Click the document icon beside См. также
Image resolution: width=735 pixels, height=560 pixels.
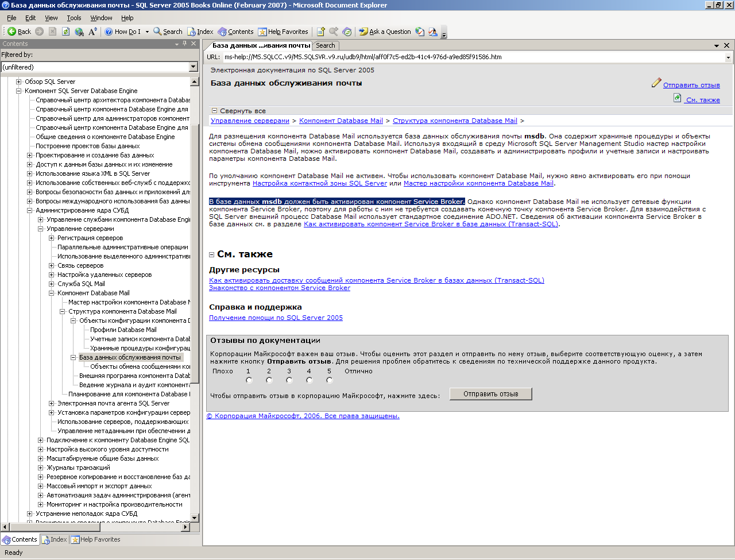pos(678,98)
